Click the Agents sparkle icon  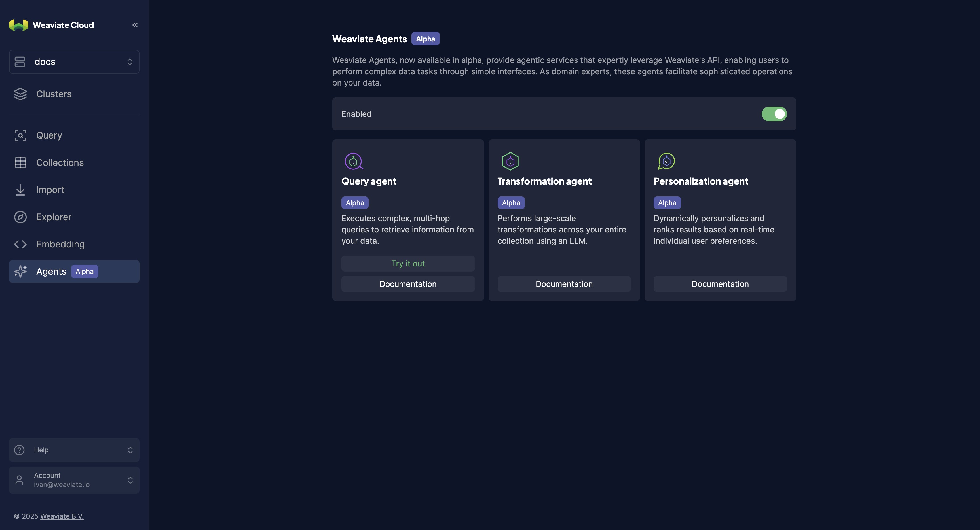(x=20, y=272)
